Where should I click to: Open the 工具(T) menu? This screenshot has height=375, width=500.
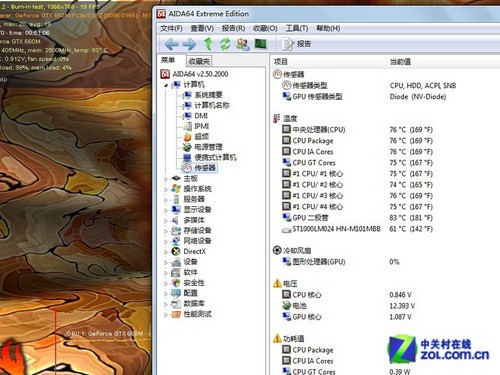tap(297, 28)
